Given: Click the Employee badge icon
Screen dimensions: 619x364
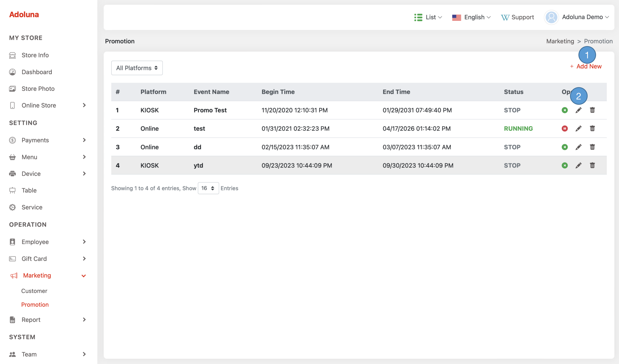Looking at the screenshot, I should pos(12,242).
